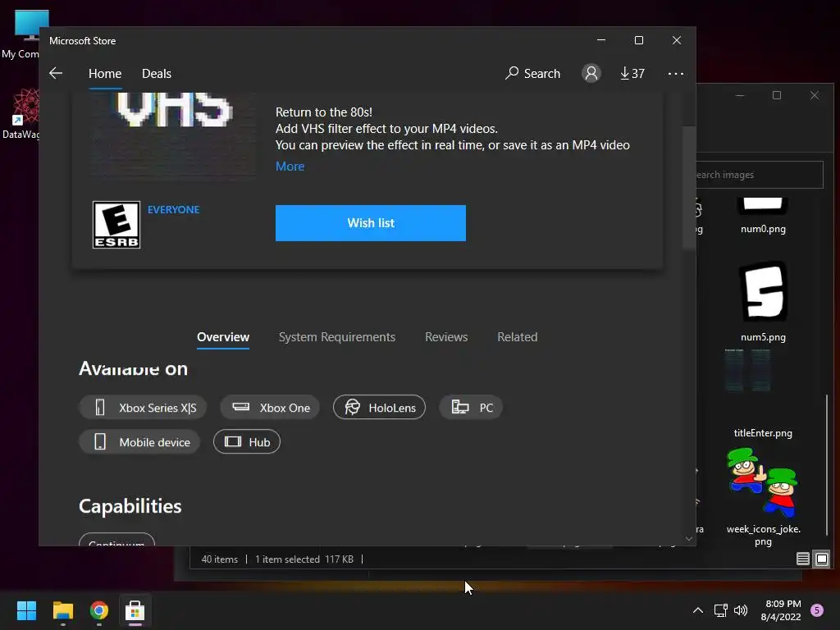Select the Mobile device platform chip
Viewport: 840px width, 630px height.
coord(139,442)
